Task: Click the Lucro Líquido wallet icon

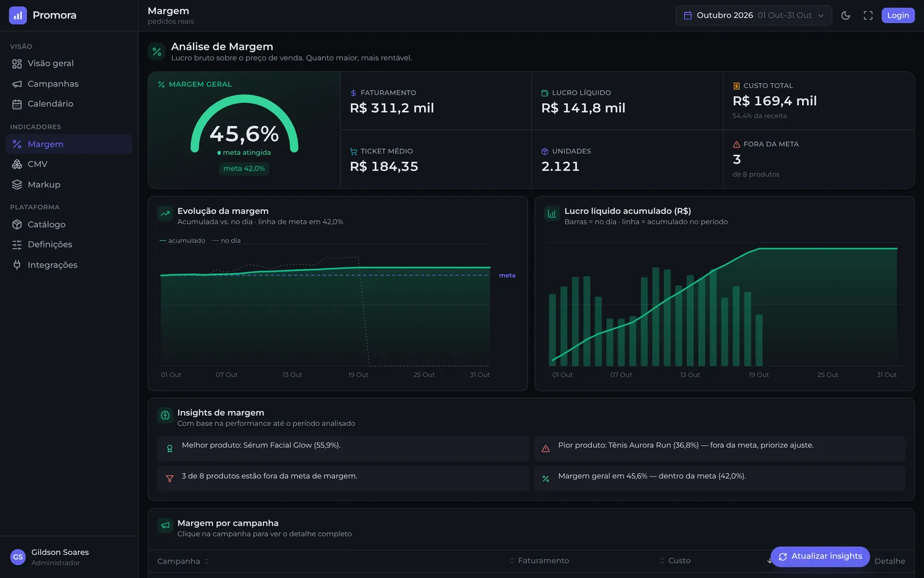Action: point(545,93)
